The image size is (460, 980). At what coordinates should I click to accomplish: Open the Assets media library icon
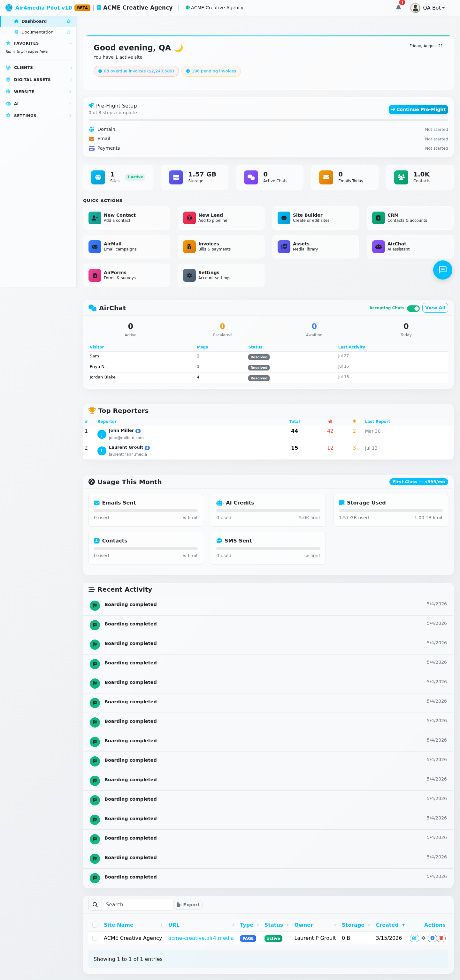[284, 247]
